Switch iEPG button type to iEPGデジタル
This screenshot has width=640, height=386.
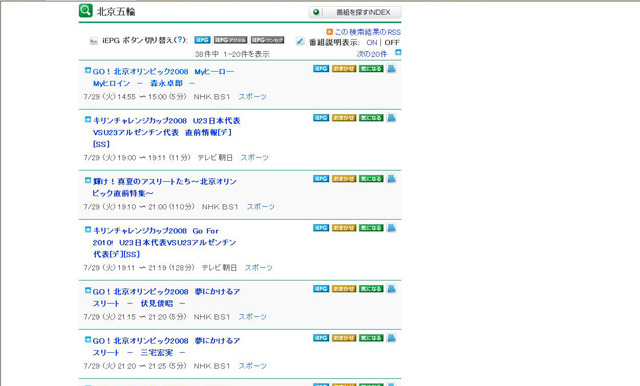(230, 40)
